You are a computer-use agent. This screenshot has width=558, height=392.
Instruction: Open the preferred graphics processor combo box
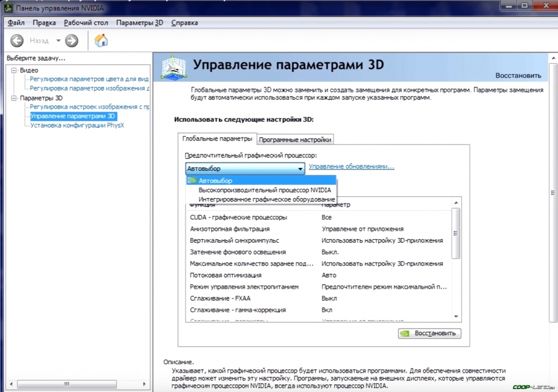(245, 168)
